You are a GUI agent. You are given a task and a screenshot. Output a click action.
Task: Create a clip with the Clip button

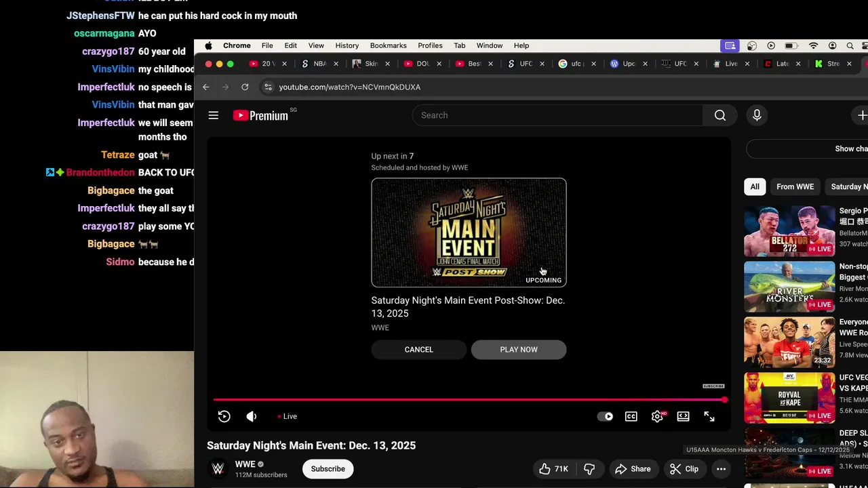click(x=684, y=469)
